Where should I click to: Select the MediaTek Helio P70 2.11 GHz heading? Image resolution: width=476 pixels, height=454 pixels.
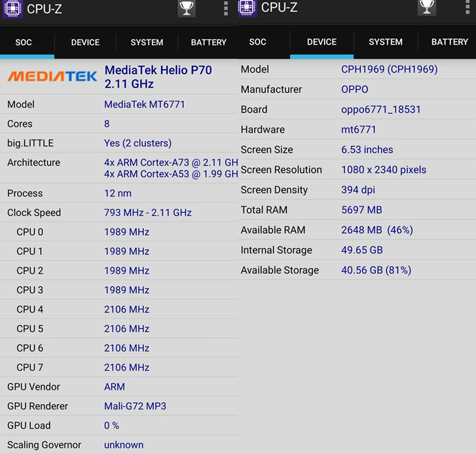click(x=158, y=77)
